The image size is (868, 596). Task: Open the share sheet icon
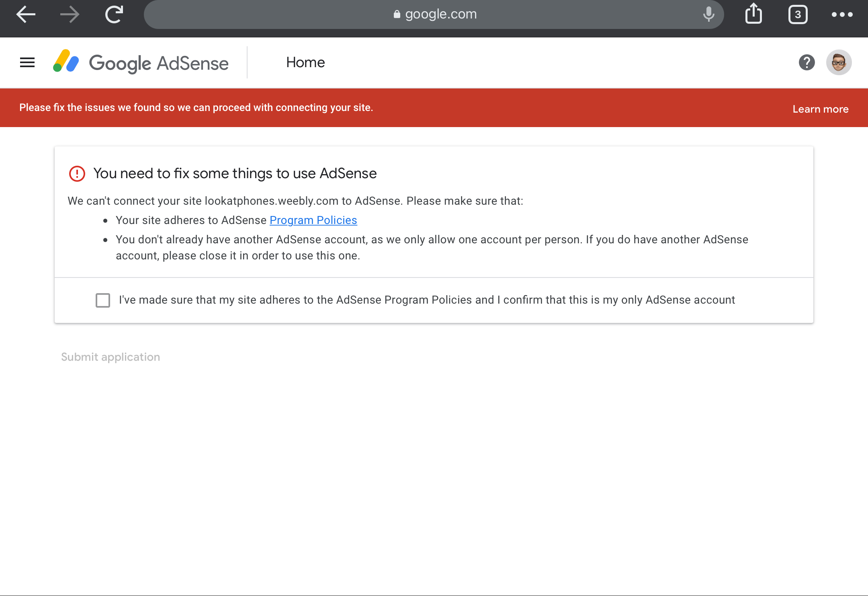click(753, 14)
